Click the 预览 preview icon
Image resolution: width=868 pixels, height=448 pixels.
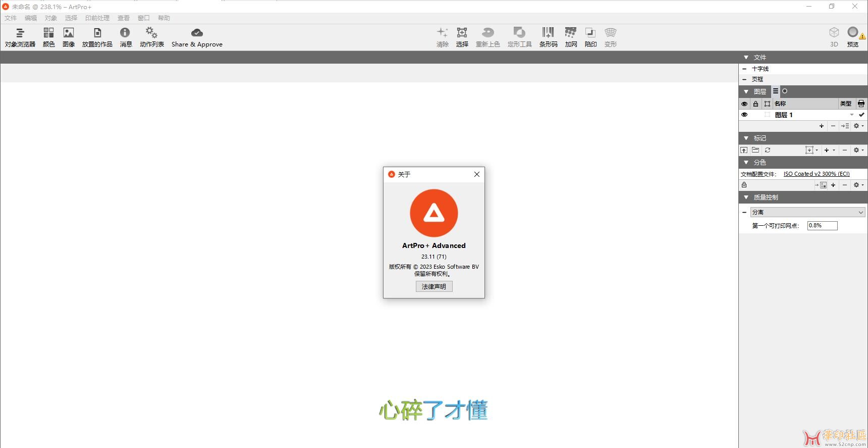pyautogui.click(x=853, y=37)
